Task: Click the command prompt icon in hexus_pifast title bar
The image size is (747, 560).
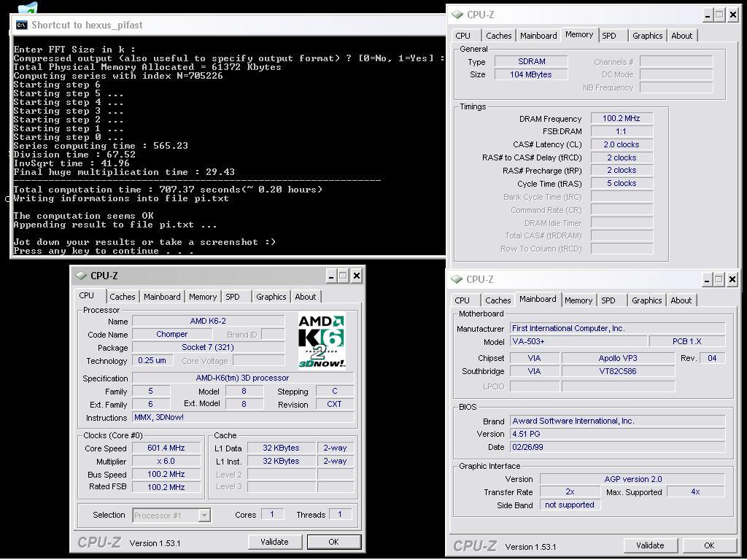Action: (21, 26)
